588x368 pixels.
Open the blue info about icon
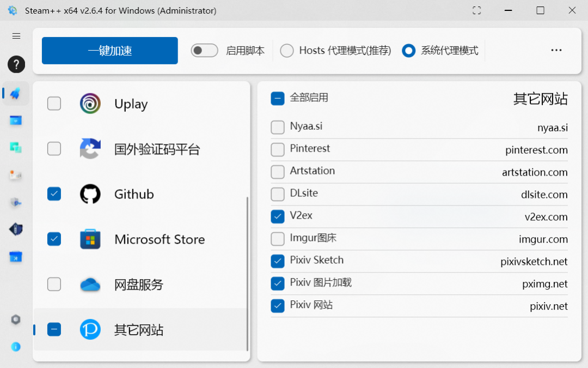(x=16, y=347)
